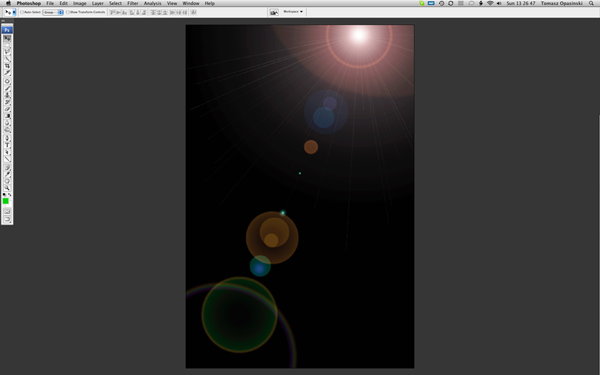Select the Horizontal Type tool
The height and width of the screenshot is (375, 600).
coord(7,145)
